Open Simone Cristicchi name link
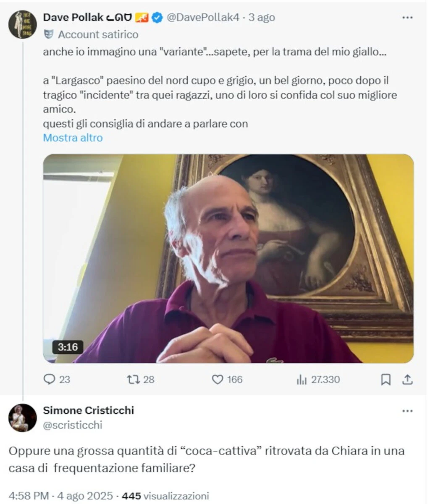Viewport: 441px width, 504px height. click(89, 410)
